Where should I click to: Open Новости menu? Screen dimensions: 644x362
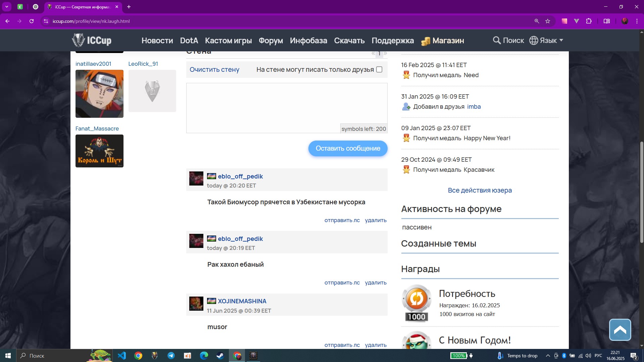click(x=157, y=40)
